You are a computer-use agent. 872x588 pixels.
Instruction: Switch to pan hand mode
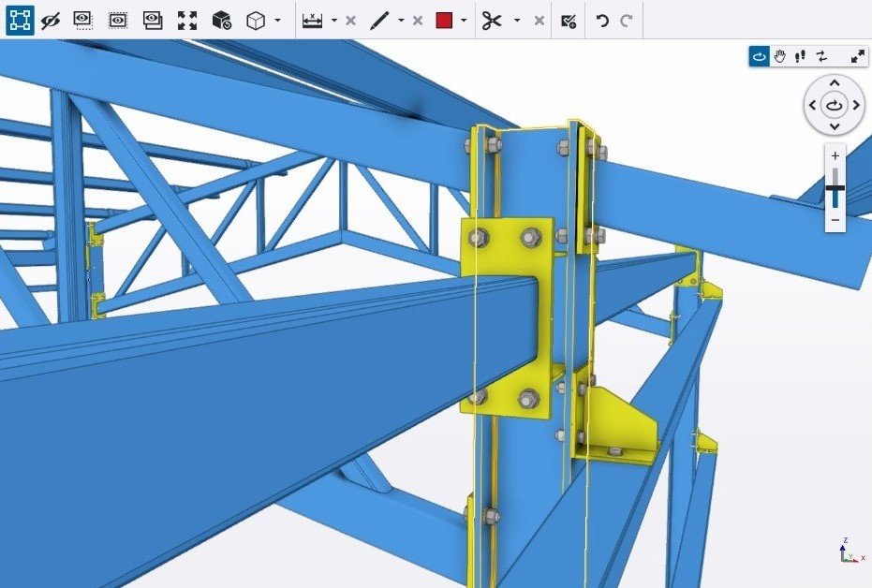(x=779, y=56)
